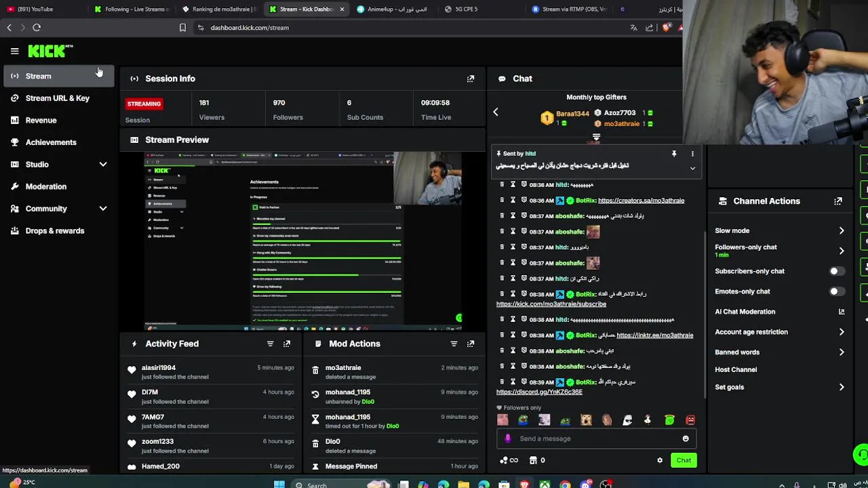Viewport: 868px width, 488px height.
Task: Insert the red angry face emote
Action: (x=690, y=420)
